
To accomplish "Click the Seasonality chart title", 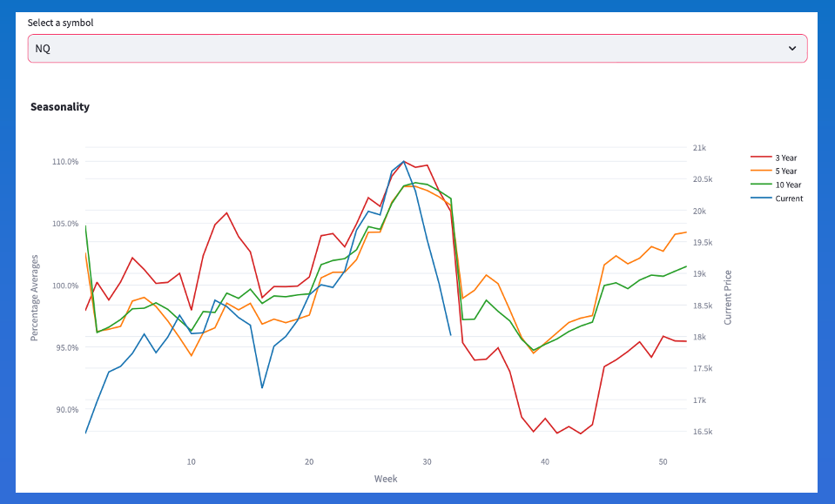I will tap(60, 107).
